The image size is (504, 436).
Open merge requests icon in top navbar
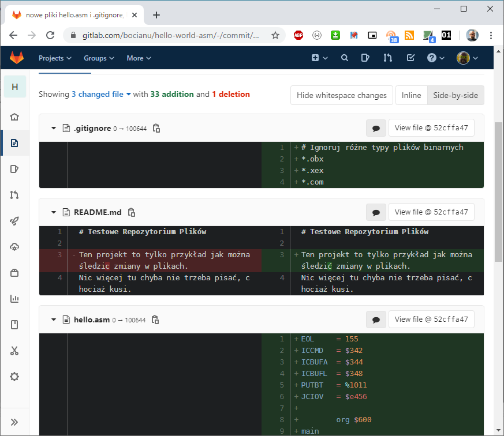388,58
